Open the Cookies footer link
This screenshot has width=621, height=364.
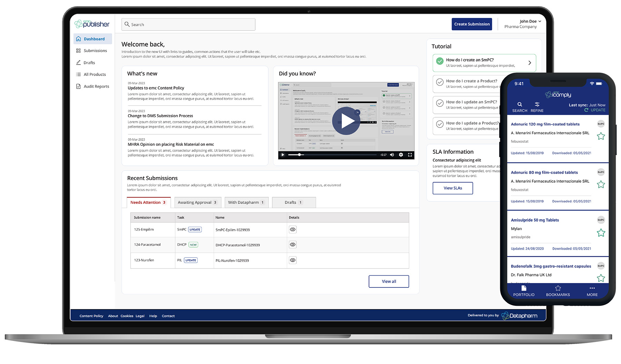click(127, 316)
